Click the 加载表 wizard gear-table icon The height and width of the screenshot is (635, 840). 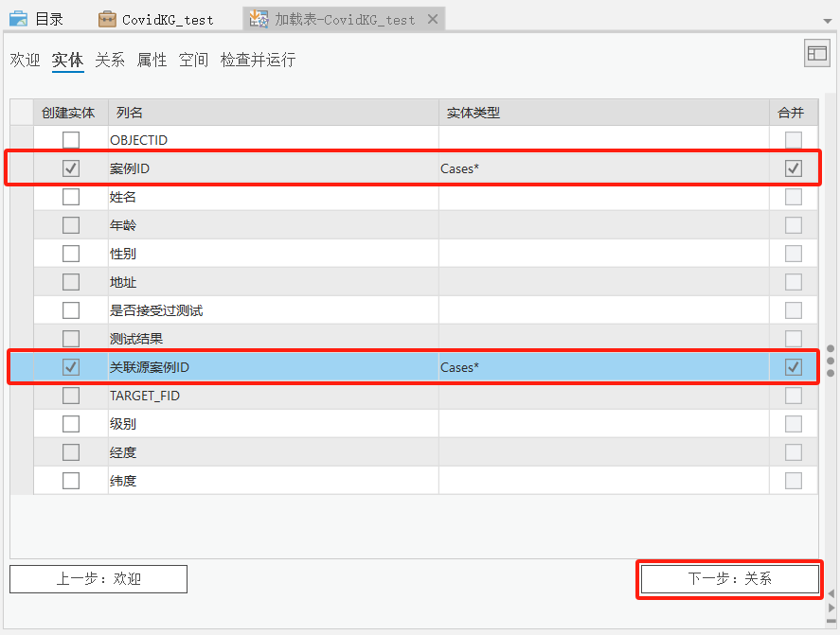tap(257, 17)
